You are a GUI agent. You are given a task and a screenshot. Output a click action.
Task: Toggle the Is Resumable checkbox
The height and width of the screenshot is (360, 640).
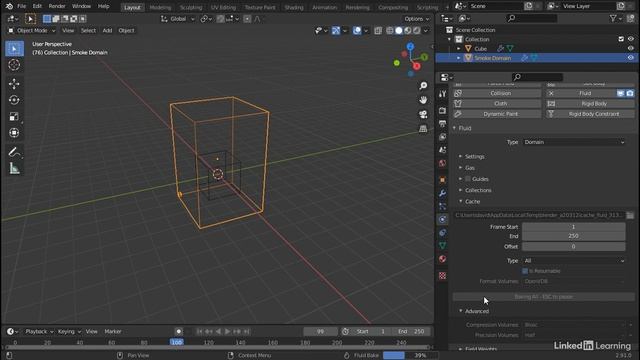[x=525, y=271]
